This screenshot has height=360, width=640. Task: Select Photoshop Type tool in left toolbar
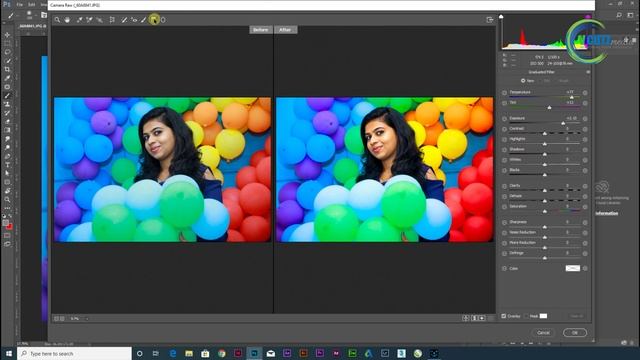[7, 165]
